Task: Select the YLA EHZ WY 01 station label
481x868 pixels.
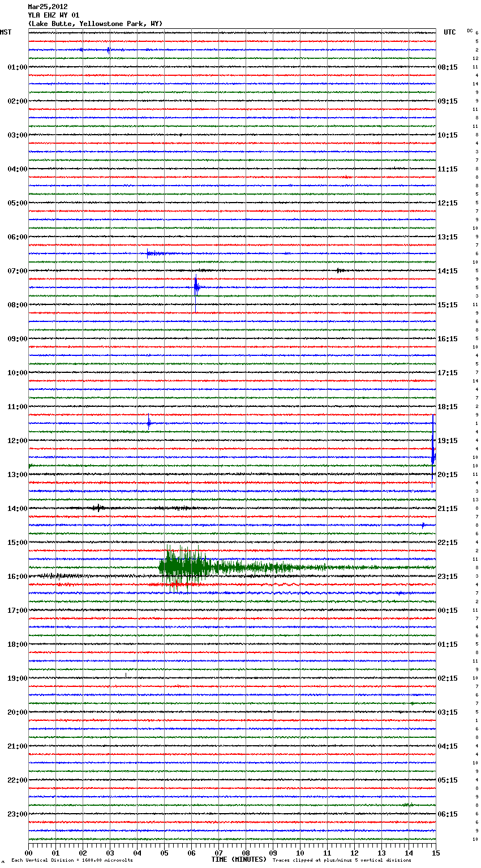Action: pos(54,15)
